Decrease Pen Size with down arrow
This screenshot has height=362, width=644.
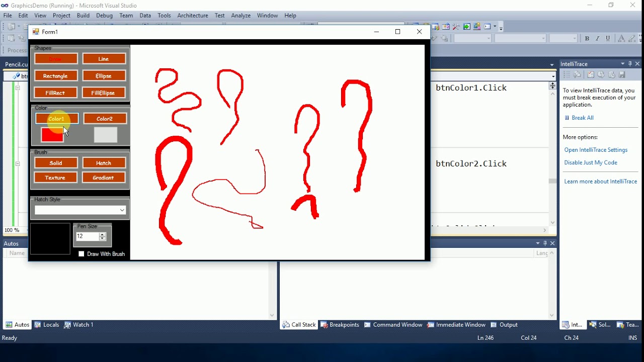pyautogui.click(x=103, y=239)
